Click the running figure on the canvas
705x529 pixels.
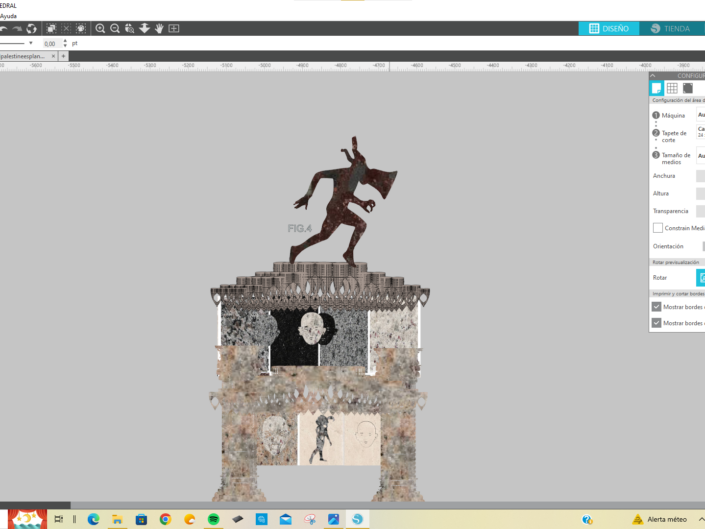coord(345,201)
